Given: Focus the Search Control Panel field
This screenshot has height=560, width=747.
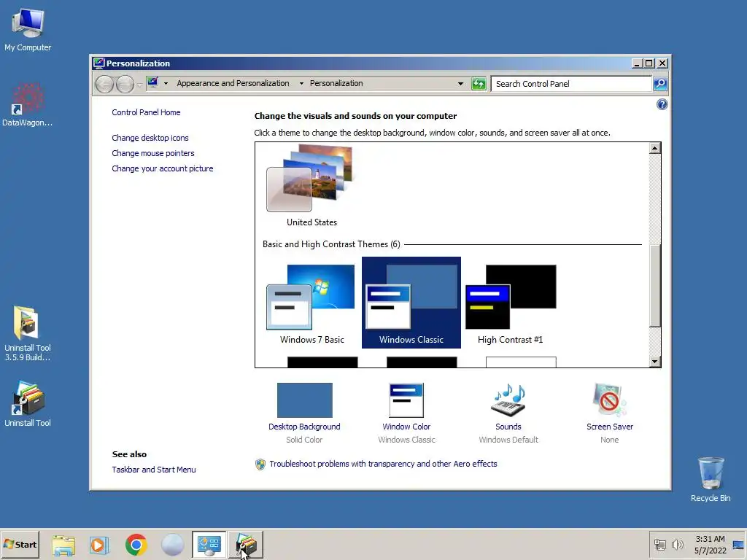Looking at the screenshot, I should (x=571, y=84).
